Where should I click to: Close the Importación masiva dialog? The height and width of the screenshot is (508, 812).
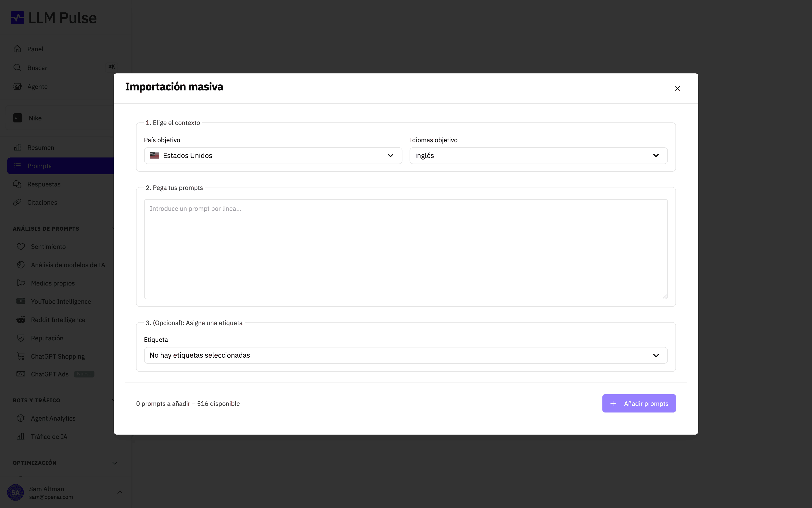click(x=678, y=88)
